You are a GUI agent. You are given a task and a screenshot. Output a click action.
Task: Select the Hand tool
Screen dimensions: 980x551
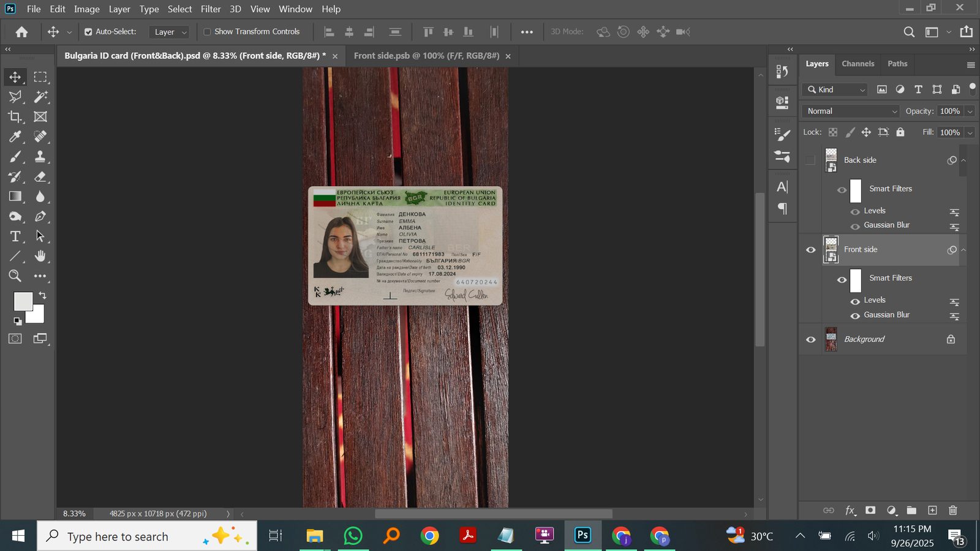(40, 256)
